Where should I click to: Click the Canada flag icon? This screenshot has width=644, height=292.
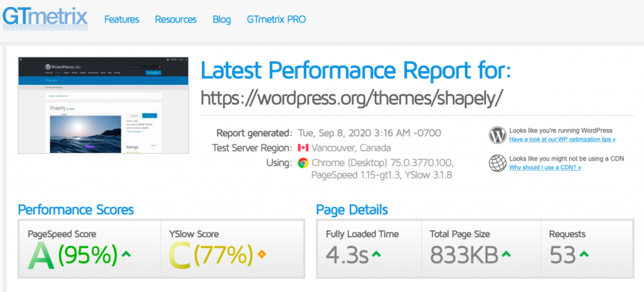303,148
